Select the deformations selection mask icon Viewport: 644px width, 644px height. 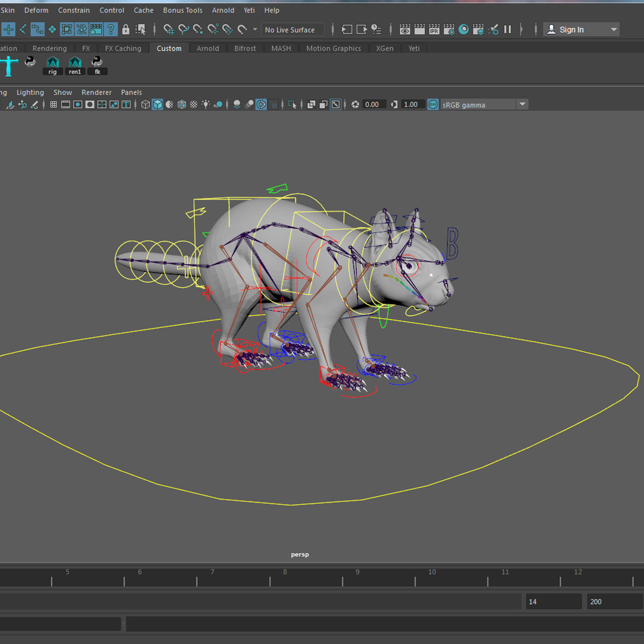(67, 29)
